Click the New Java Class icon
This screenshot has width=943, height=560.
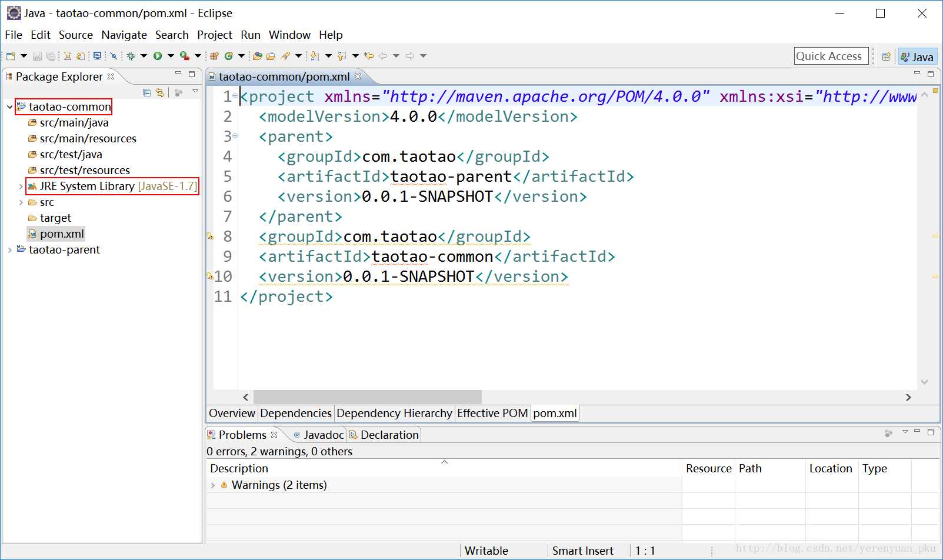pos(228,56)
